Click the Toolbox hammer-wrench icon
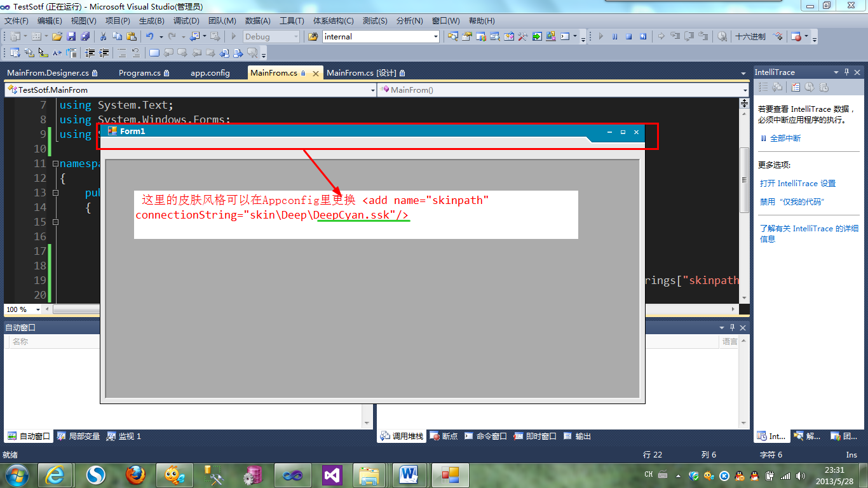 pyautogui.click(x=522, y=36)
